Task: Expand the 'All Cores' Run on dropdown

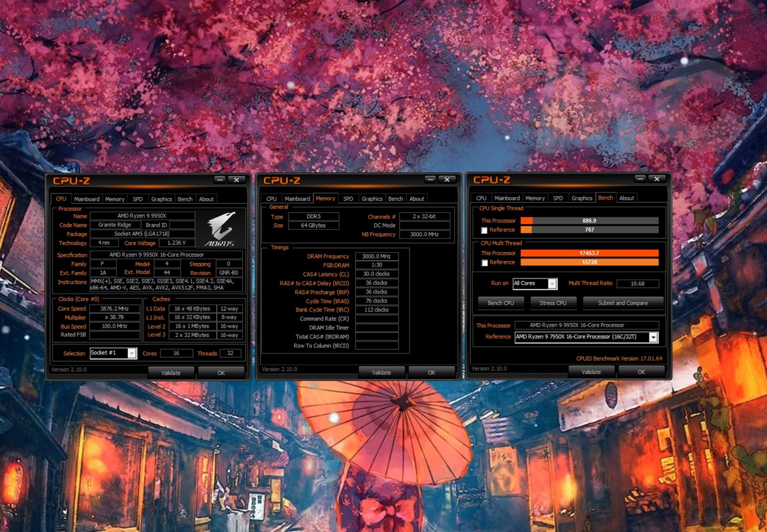Action: coord(552,284)
